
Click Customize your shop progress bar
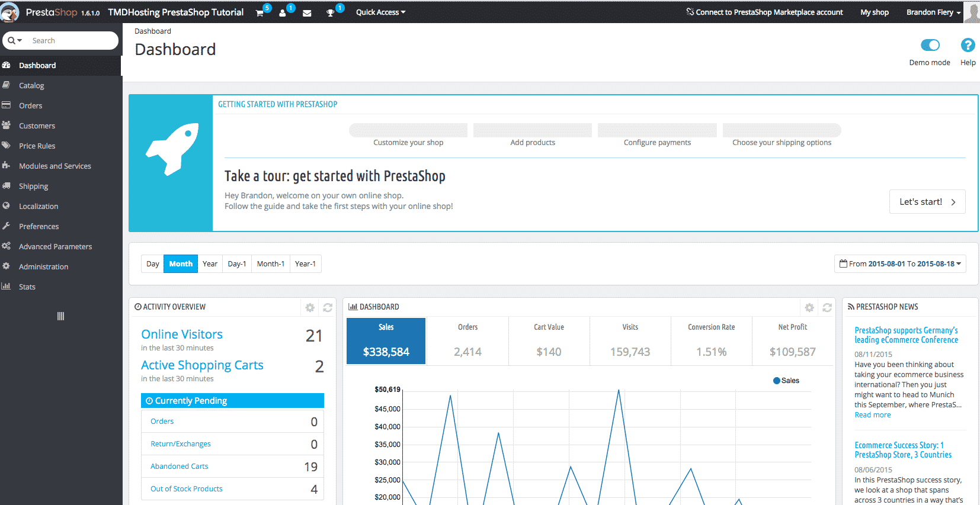(x=408, y=130)
